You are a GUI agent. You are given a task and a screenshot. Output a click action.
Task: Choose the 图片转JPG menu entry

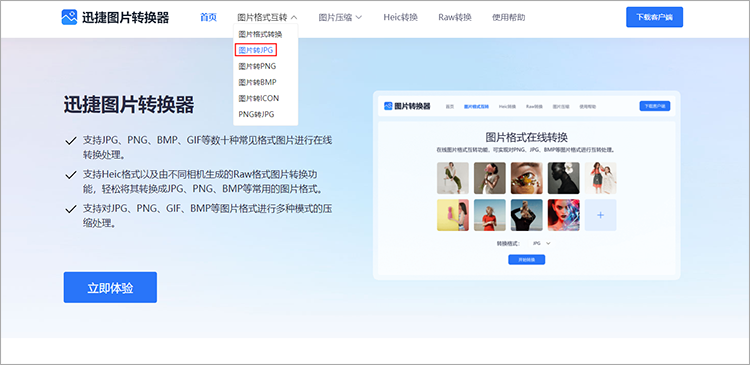click(256, 50)
